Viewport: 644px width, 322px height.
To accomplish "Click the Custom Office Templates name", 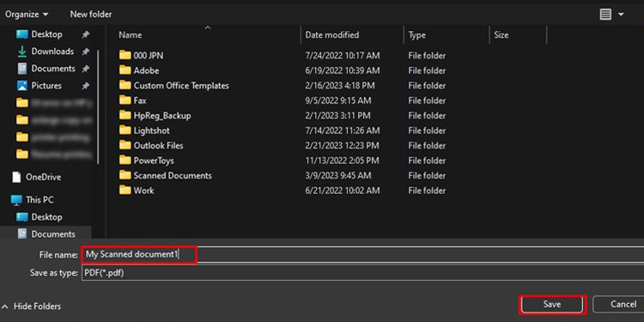I will coord(181,86).
